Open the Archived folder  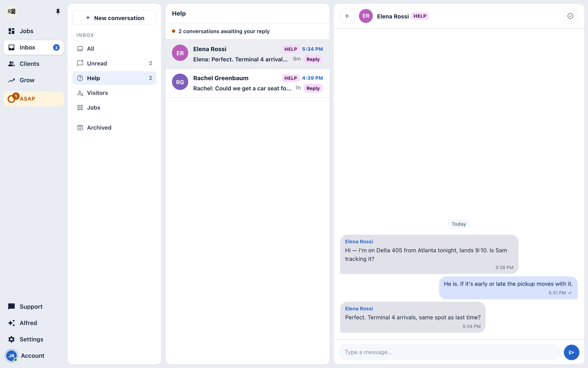click(114, 128)
